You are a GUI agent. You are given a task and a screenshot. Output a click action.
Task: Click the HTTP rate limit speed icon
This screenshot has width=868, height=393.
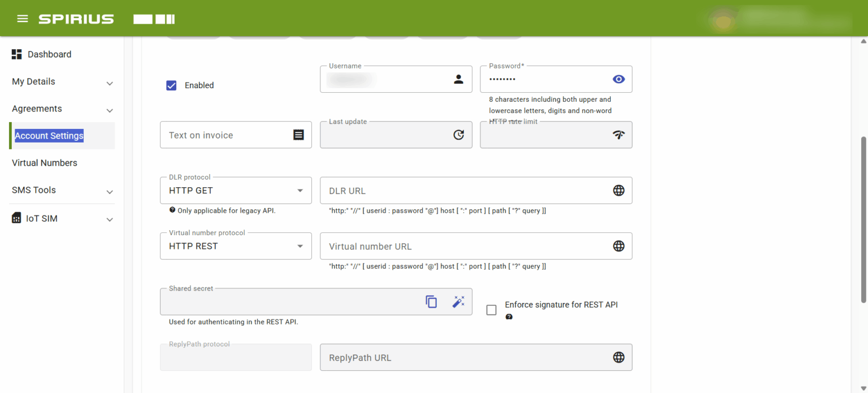click(x=619, y=135)
